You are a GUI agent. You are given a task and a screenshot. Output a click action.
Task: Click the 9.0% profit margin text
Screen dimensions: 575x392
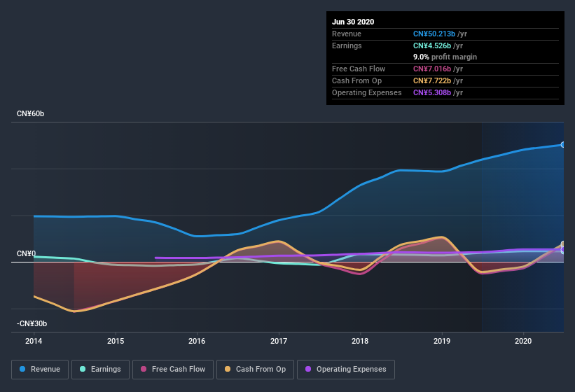coord(445,57)
